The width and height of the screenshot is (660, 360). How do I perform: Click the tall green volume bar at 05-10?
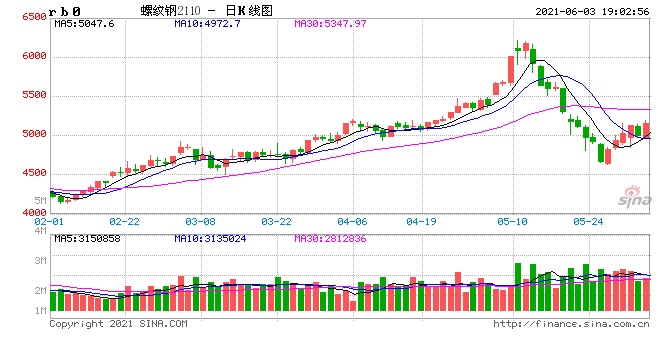click(518, 287)
